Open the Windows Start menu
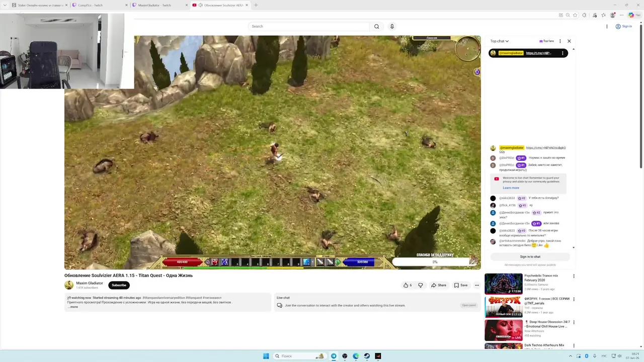644x362 pixels. (x=266, y=356)
